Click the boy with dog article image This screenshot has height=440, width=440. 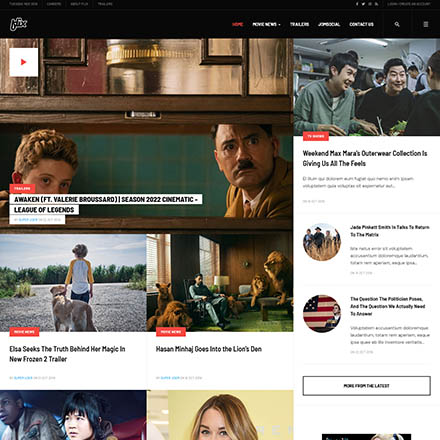coord(73,283)
